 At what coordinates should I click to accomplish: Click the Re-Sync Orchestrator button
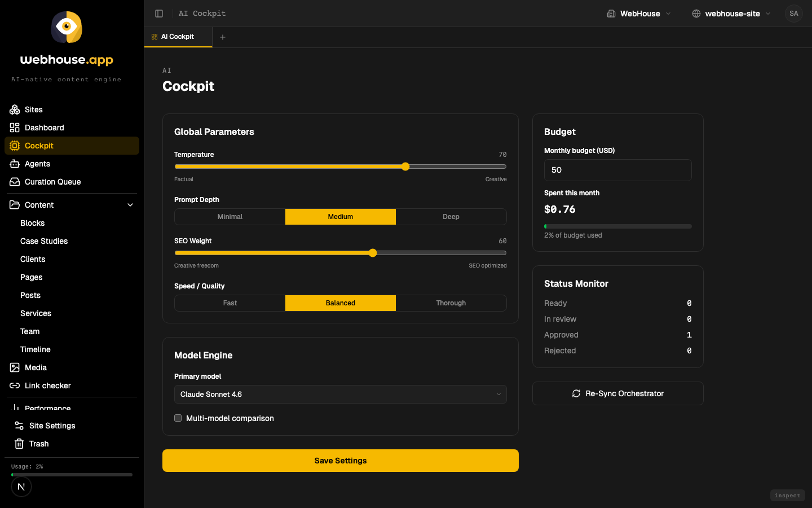pyautogui.click(x=618, y=393)
